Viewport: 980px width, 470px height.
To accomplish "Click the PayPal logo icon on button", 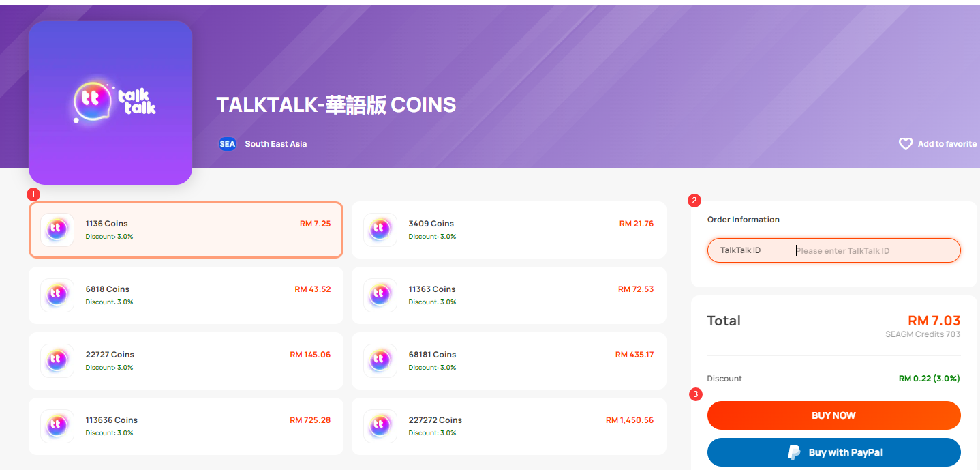I will click(x=795, y=452).
